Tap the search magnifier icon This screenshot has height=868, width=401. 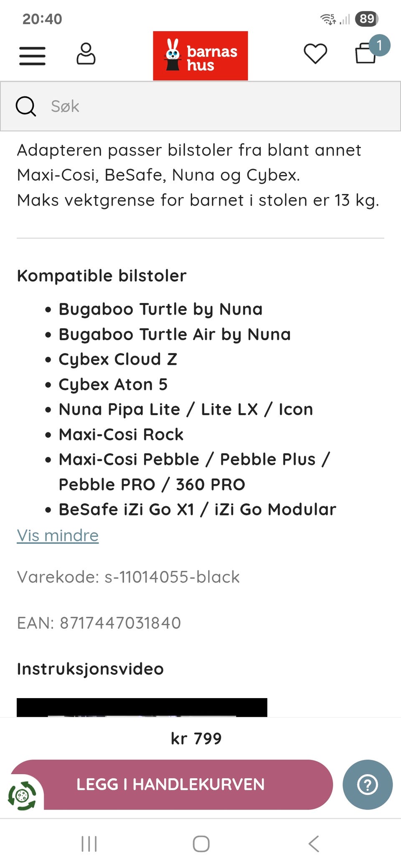(26, 106)
